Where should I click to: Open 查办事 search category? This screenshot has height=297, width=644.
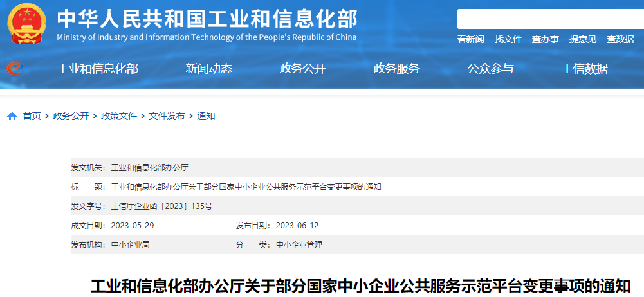click(x=546, y=39)
